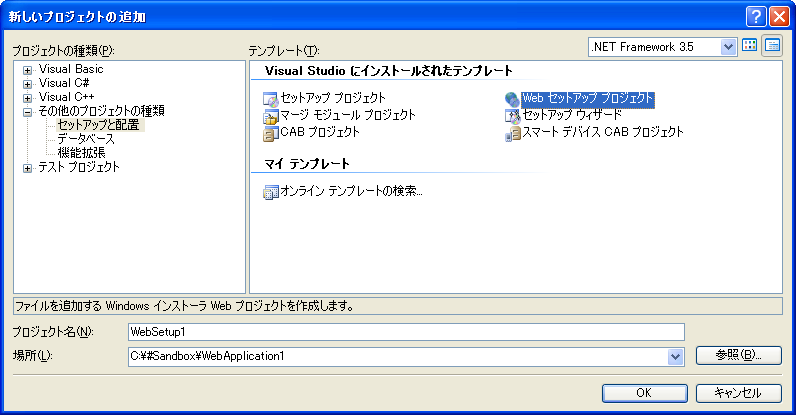Viewport: 796px width, 415px height.
Task: Click the マージ モジュール プロジェクト icon
Action: (x=270, y=117)
